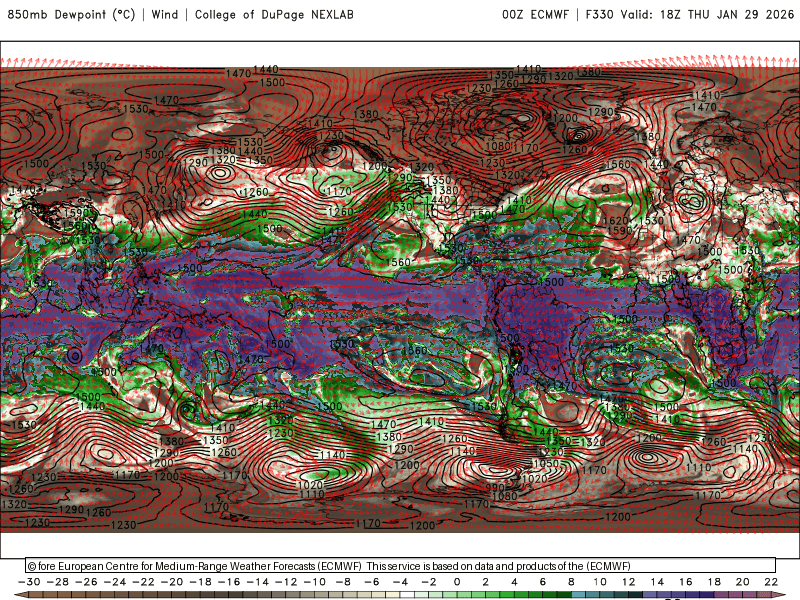Click the "College of DuPage NEXLAB" header text
This screenshot has width=800, height=600.
click(274, 14)
